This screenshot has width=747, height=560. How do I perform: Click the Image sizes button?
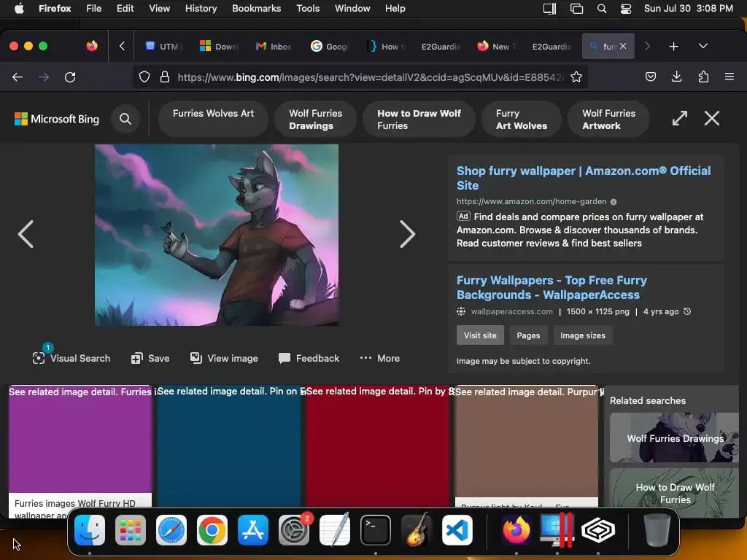pos(583,335)
